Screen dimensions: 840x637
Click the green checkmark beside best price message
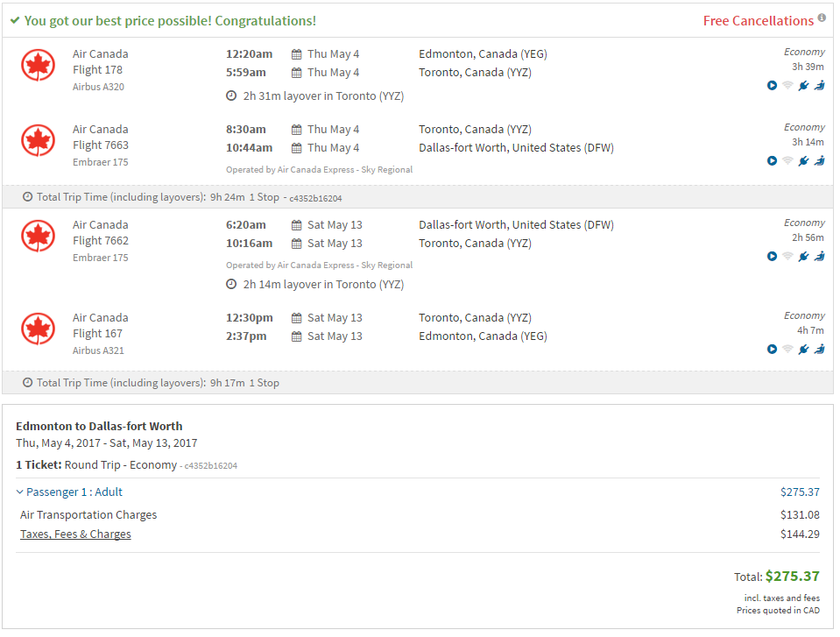[15, 21]
